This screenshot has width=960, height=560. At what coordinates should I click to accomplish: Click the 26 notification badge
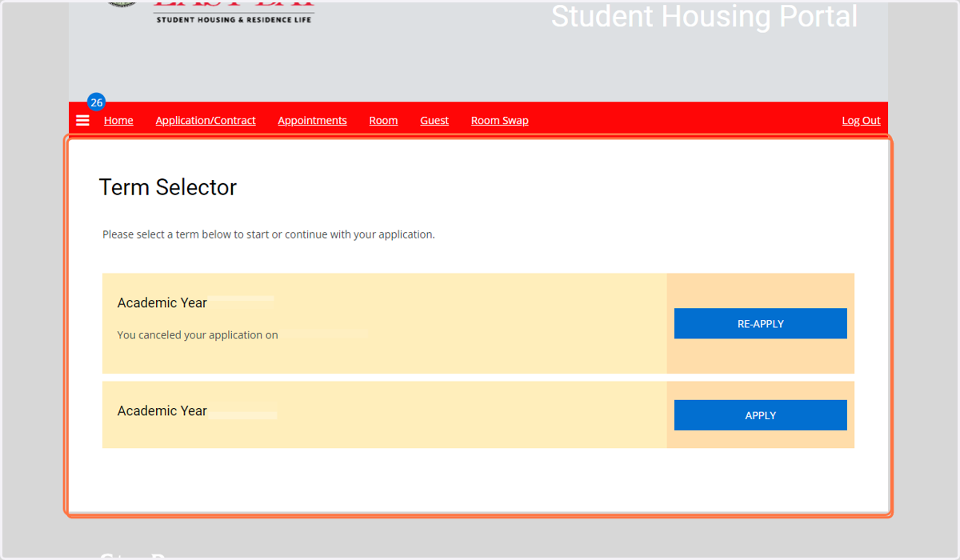96,102
